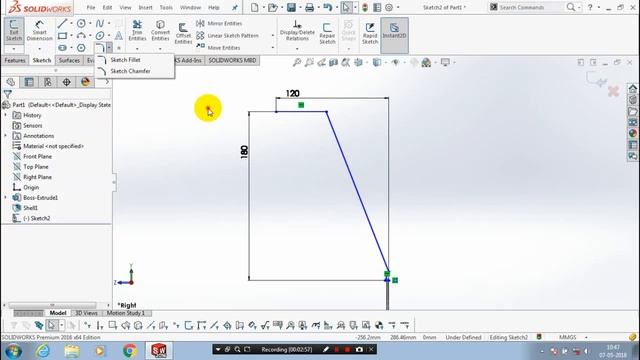Open the Rectangle tool dropdown arrow
640x360 pixels.
click(x=71, y=36)
